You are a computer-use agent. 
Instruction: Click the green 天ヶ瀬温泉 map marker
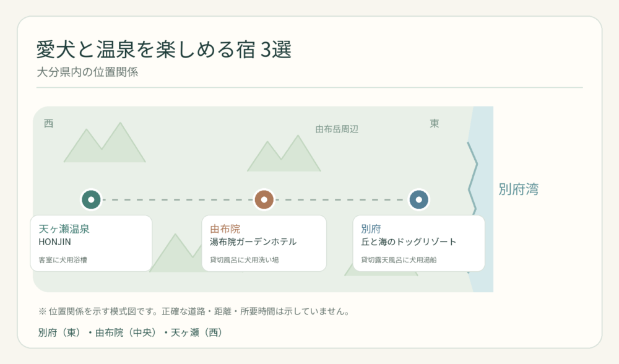click(91, 199)
